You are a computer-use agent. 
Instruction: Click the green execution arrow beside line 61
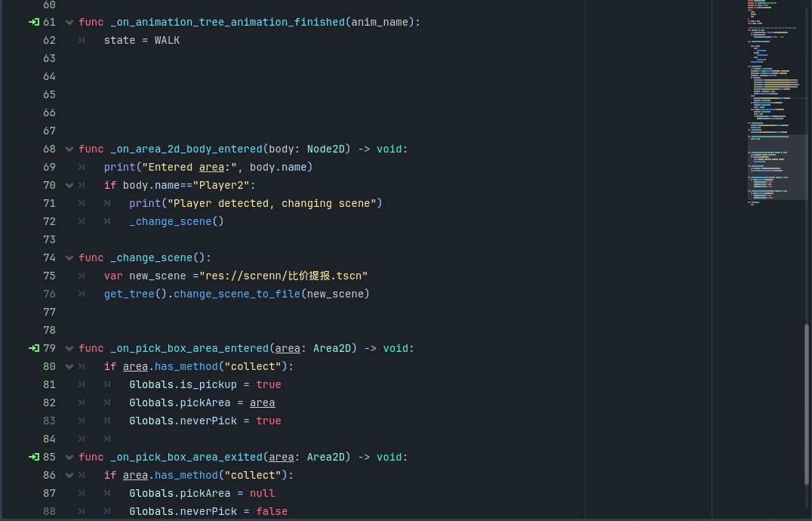(34, 22)
